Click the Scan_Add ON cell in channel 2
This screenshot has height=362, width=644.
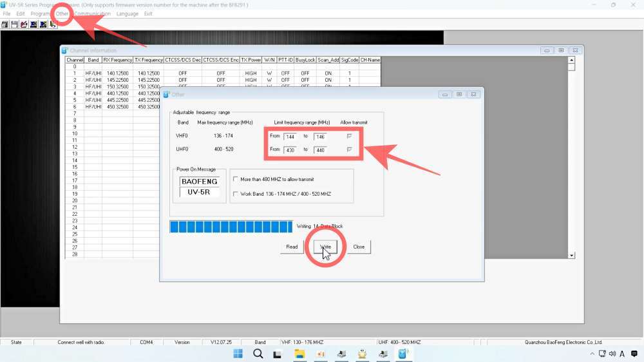328,80
